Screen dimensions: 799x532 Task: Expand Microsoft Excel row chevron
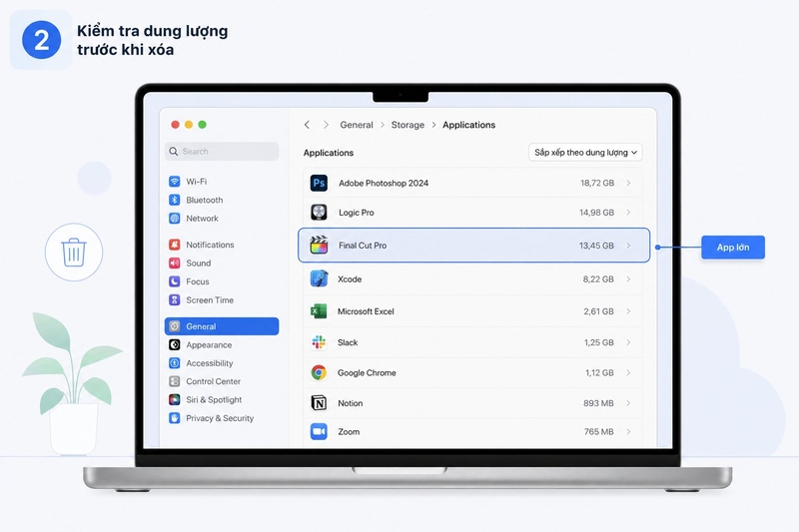(x=628, y=311)
